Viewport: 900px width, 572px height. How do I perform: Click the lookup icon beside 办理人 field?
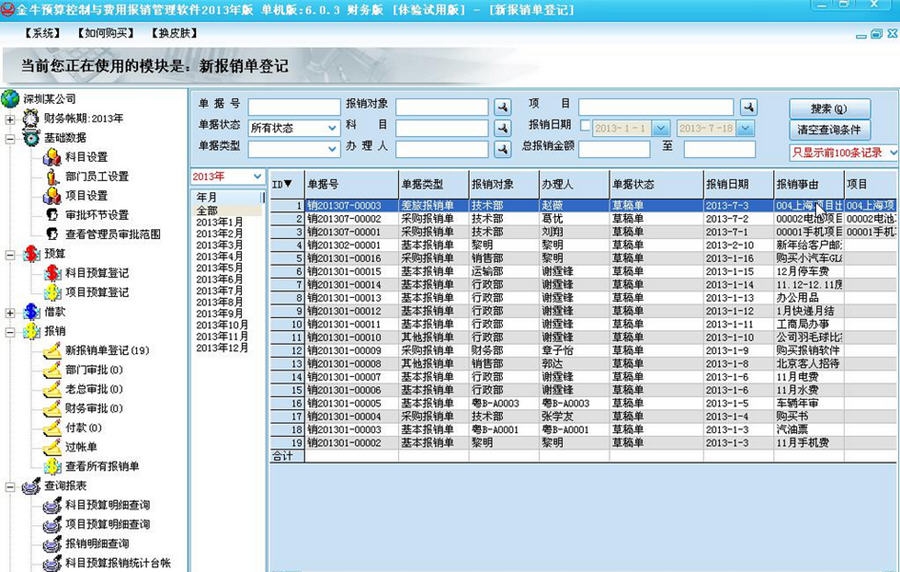click(503, 149)
